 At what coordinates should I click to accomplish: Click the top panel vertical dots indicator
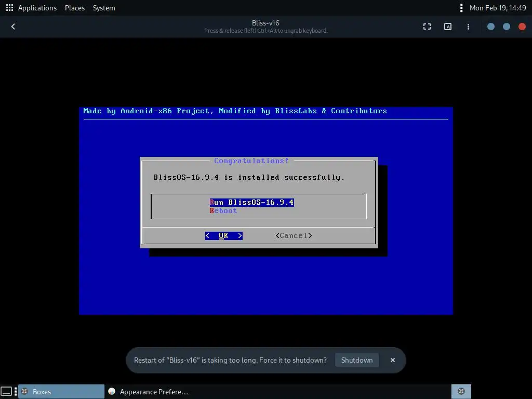coord(461,8)
